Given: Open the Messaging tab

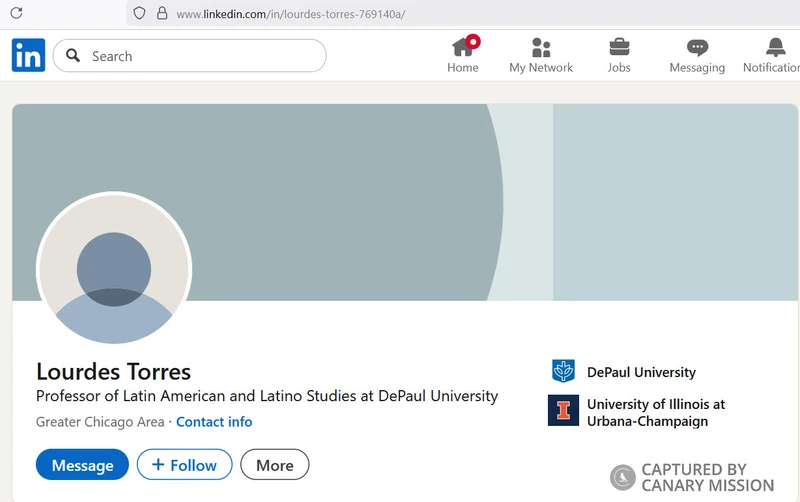Looking at the screenshot, I should [x=697, y=55].
